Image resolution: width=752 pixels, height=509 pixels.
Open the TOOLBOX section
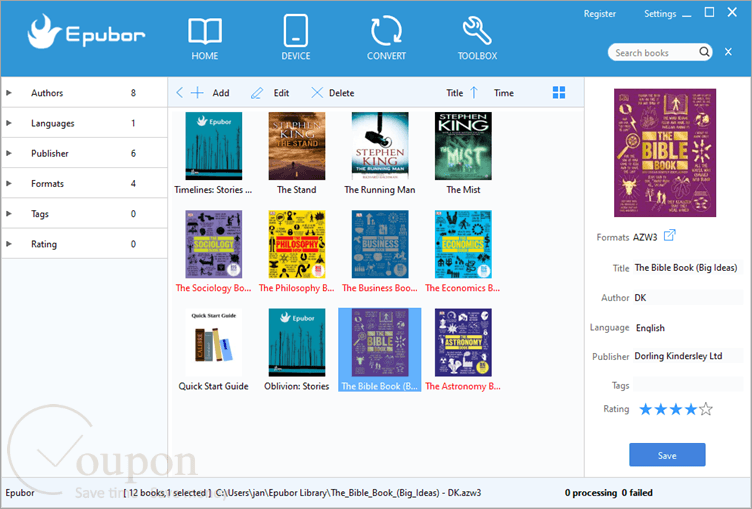pyautogui.click(x=477, y=39)
